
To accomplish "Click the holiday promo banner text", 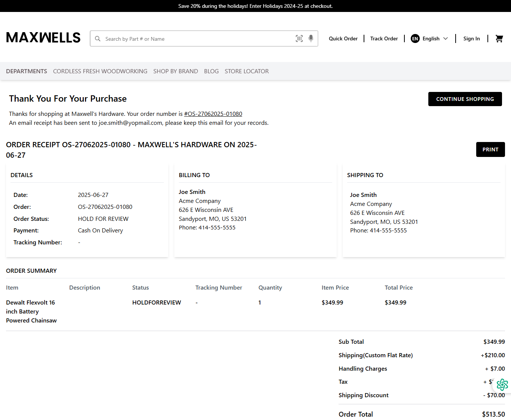I will pos(255,6).
